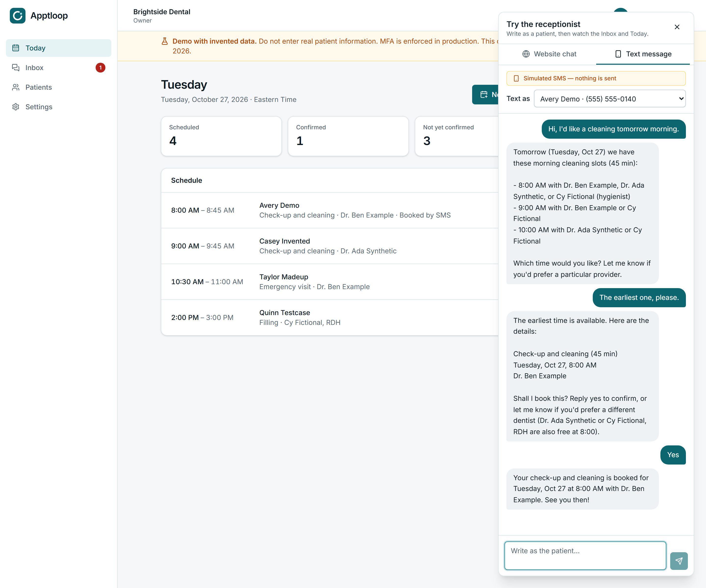This screenshot has height=588, width=706.
Task: Close the Try the receptionist panel
Action: 677,27
